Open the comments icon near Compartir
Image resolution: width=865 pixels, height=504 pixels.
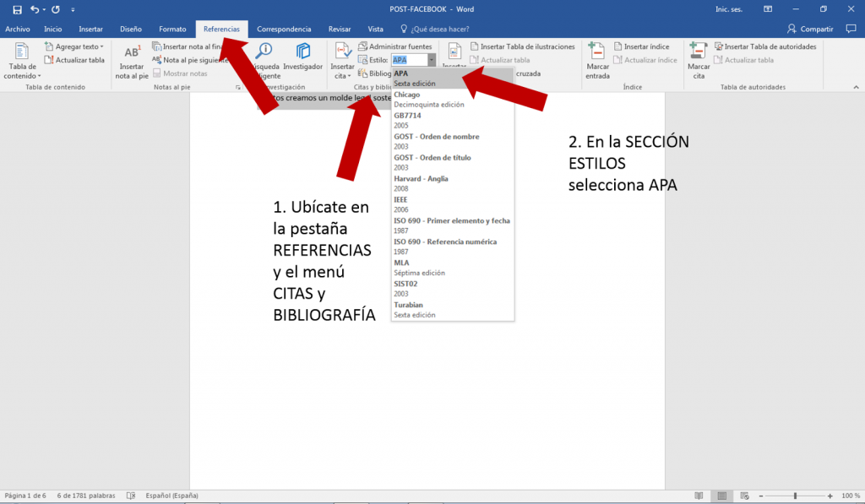tap(851, 29)
